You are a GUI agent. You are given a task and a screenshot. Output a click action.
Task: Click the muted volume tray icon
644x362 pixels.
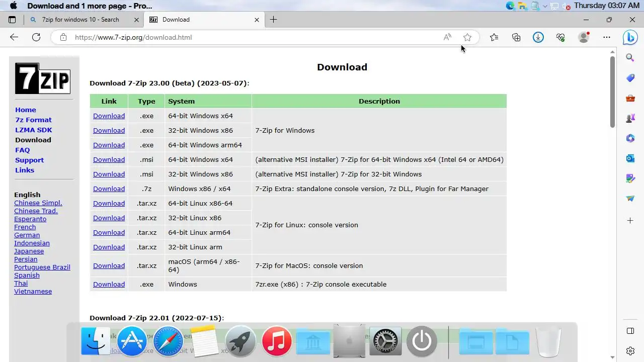566,6
